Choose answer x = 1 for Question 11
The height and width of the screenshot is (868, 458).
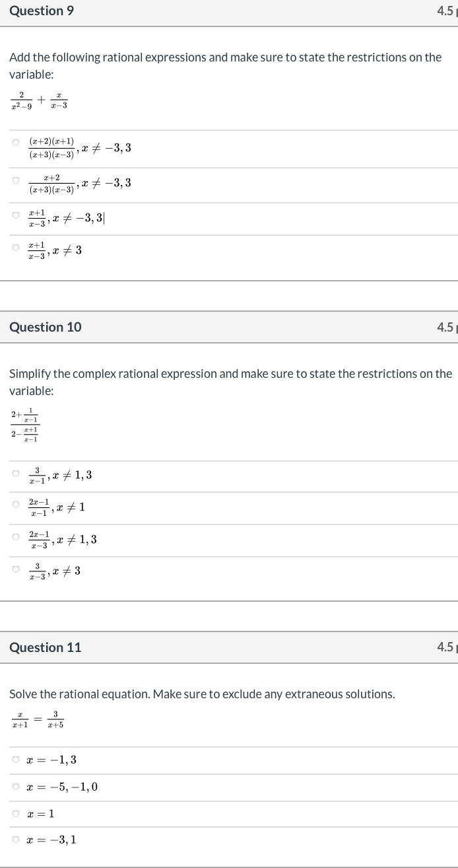tap(15, 813)
